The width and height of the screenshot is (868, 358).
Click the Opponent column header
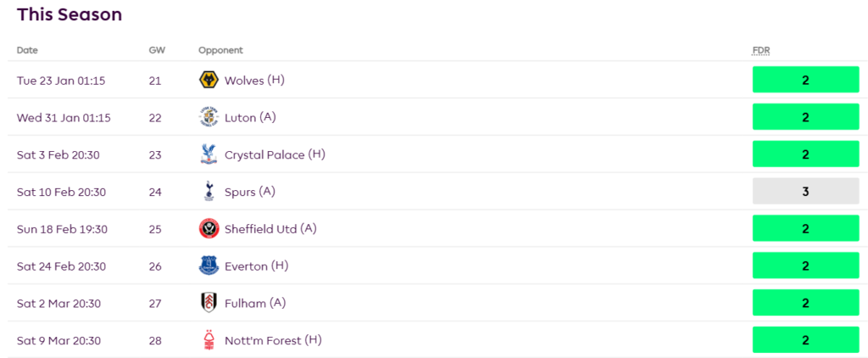point(220,50)
